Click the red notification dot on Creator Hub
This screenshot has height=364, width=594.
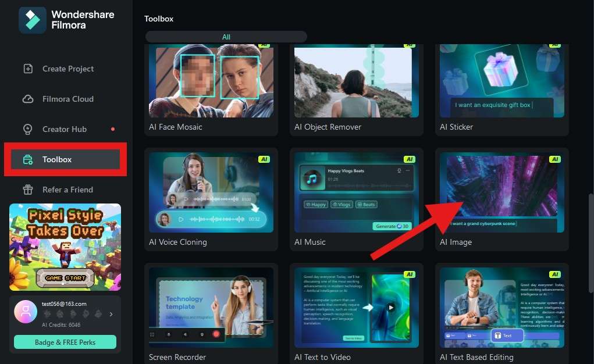coord(112,129)
